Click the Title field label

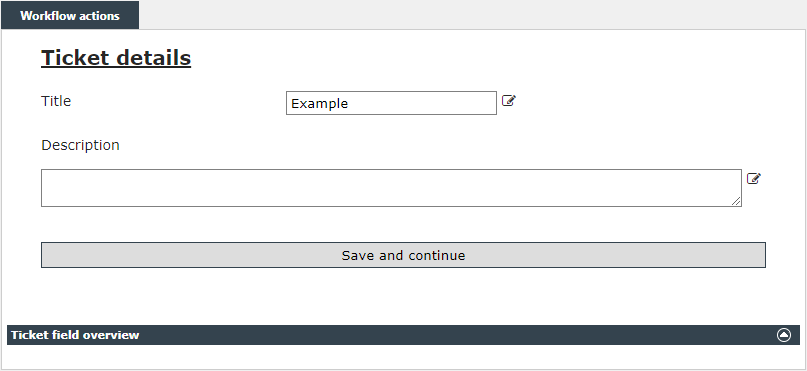tap(56, 101)
